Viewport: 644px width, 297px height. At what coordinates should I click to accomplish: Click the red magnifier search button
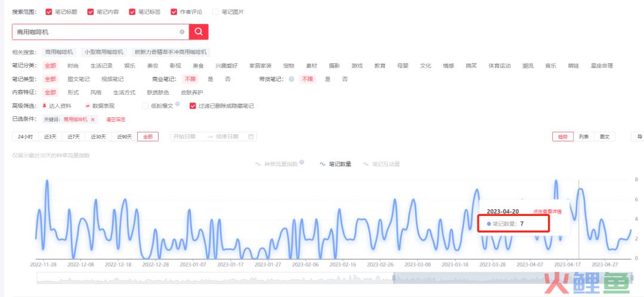(199, 32)
